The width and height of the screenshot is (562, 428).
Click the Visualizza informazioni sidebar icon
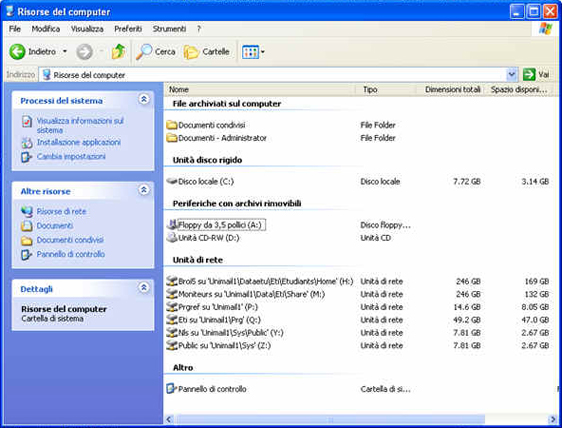(27, 122)
